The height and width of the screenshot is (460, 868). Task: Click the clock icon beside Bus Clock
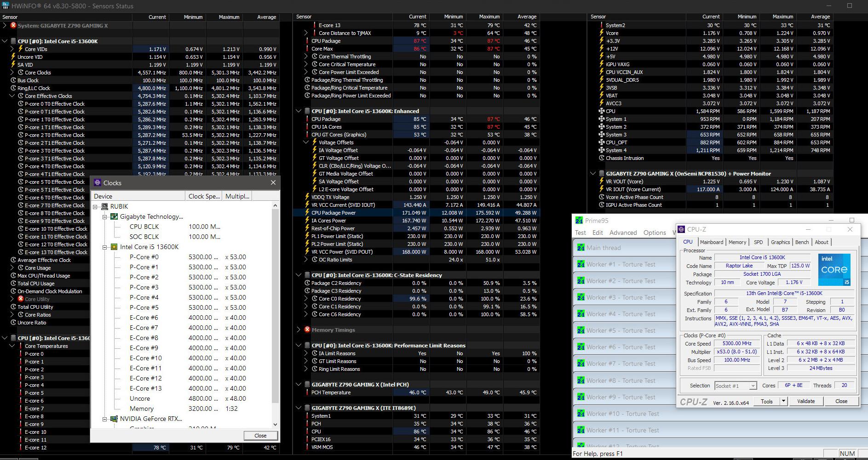[x=13, y=80]
